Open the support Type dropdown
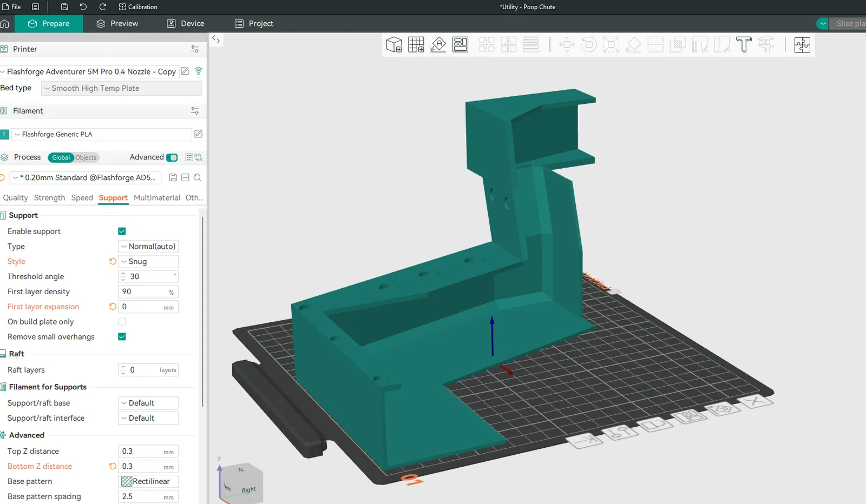Viewport: 866px width, 504px height. tap(148, 247)
